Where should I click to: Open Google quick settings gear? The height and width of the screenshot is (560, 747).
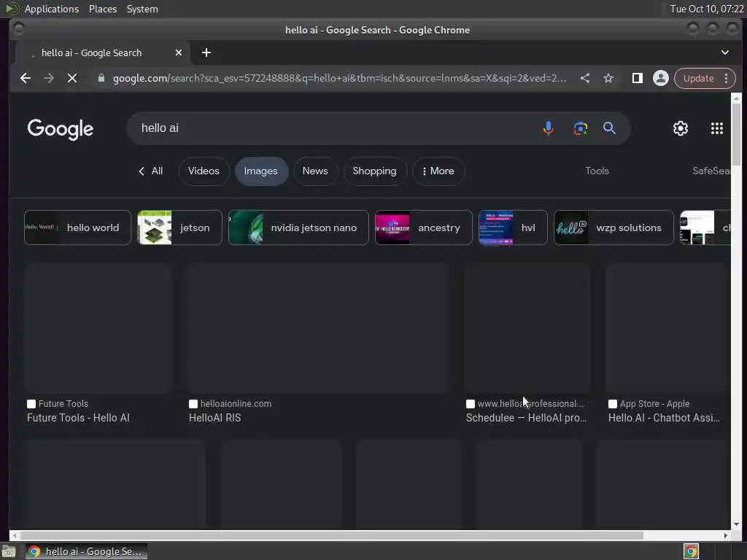681,128
